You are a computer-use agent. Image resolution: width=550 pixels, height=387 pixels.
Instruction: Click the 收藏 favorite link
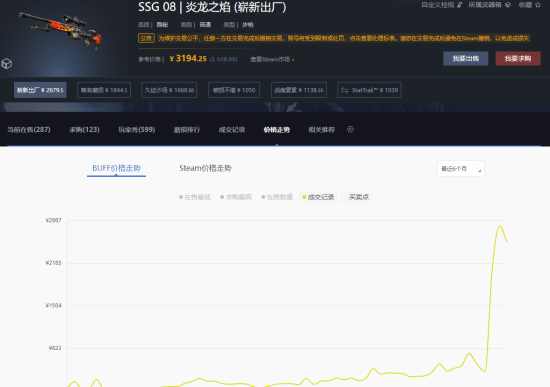coord(530,5)
